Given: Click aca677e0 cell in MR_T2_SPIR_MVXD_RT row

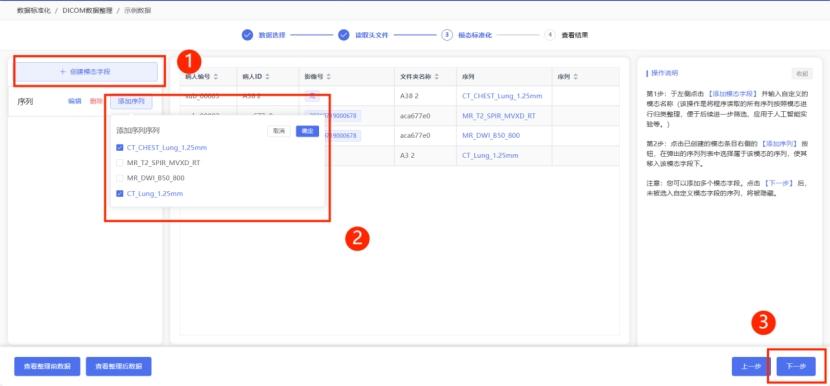Looking at the screenshot, I should click(x=415, y=116).
